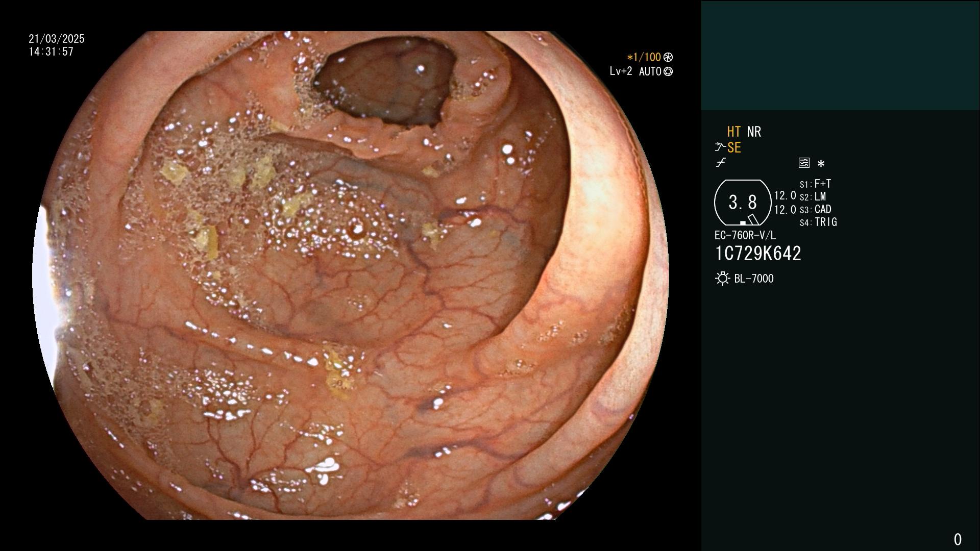Click the tone curve icon below SE
980x551 pixels.
721,163
